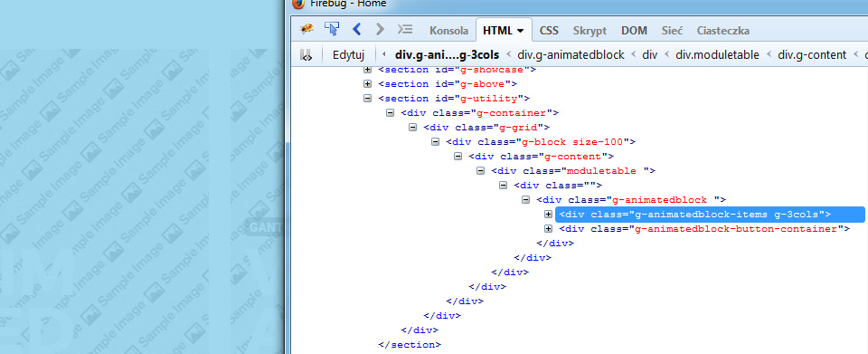Open the Sieć tab
Screen dimensions: 868x354
click(672, 31)
